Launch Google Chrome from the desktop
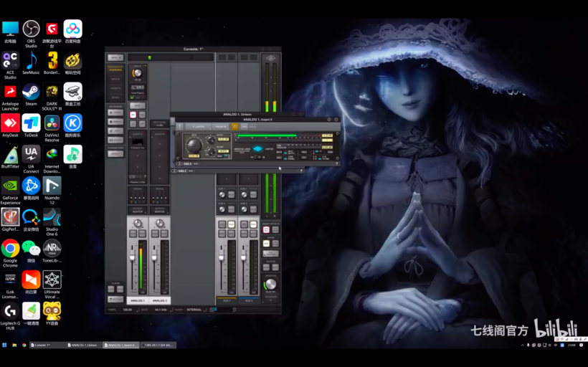 (x=10, y=252)
